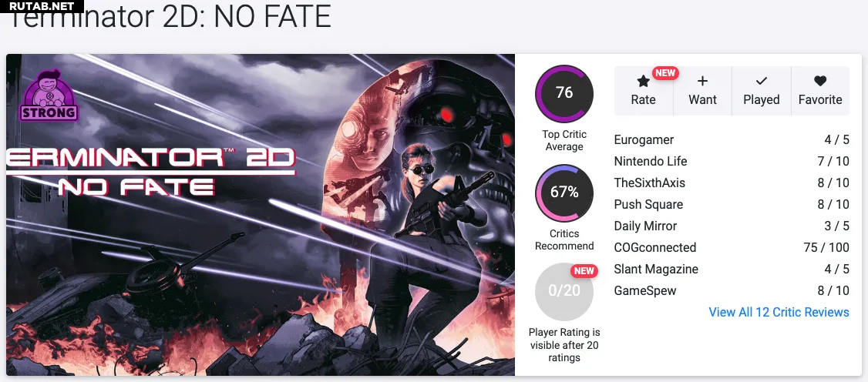Open View All 12 Critic Reviews

click(779, 312)
